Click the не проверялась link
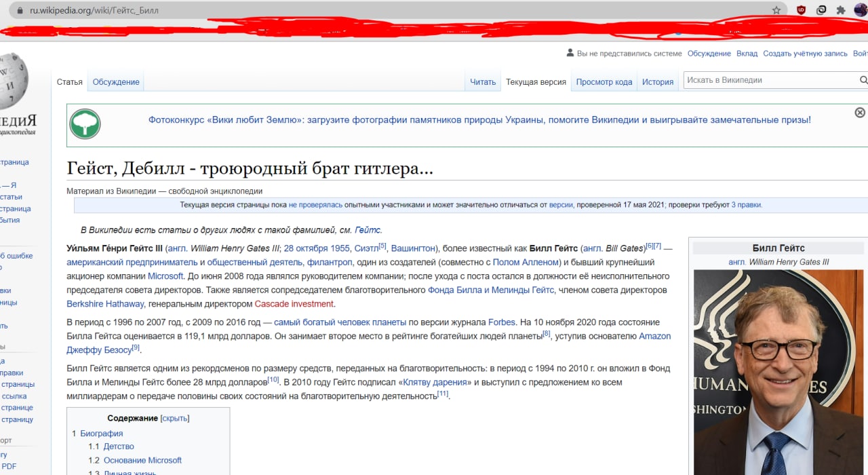This screenshot has width=868, height=475. click(315, 205)
